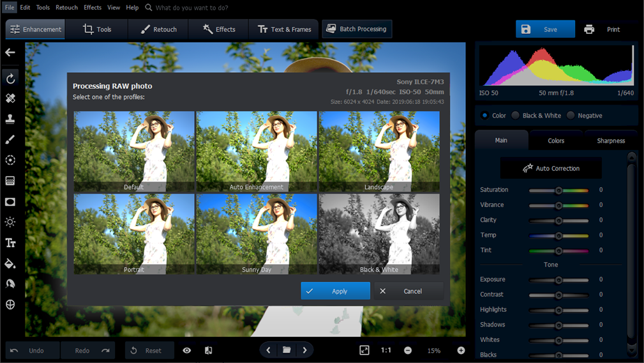The height and width of the screenshot is (363, 644).
Task: Select the Color mode radio button
Action: point(484,116)
